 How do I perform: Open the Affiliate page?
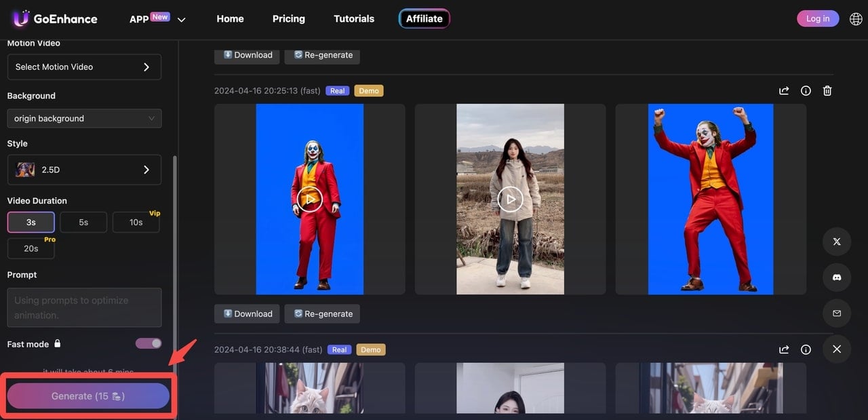pyautogui.click(x=425, y=19)
